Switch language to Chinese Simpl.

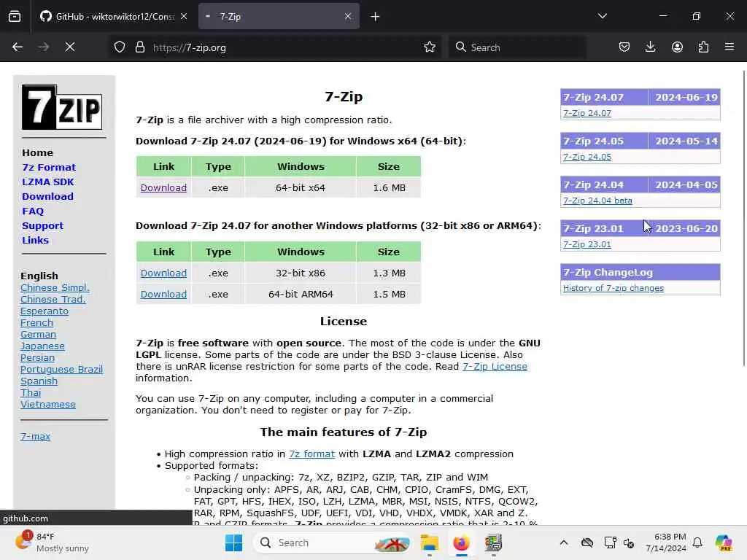point(55,287)
